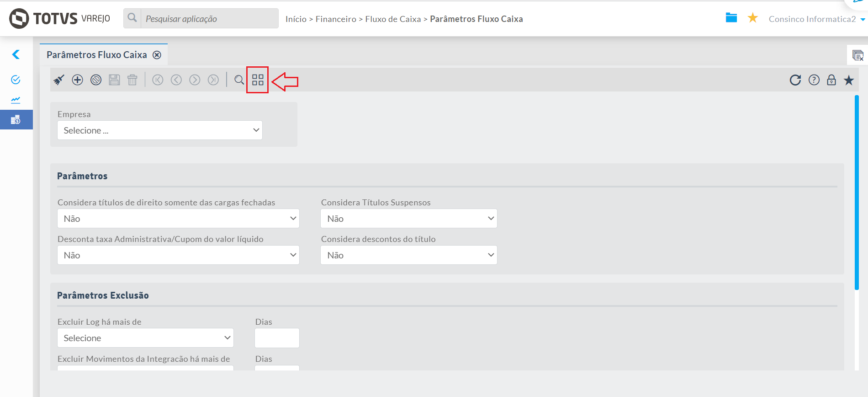The image size is (868, 397).
Task: Go to previous record arrow icon
Action: (x=176, y=80)
